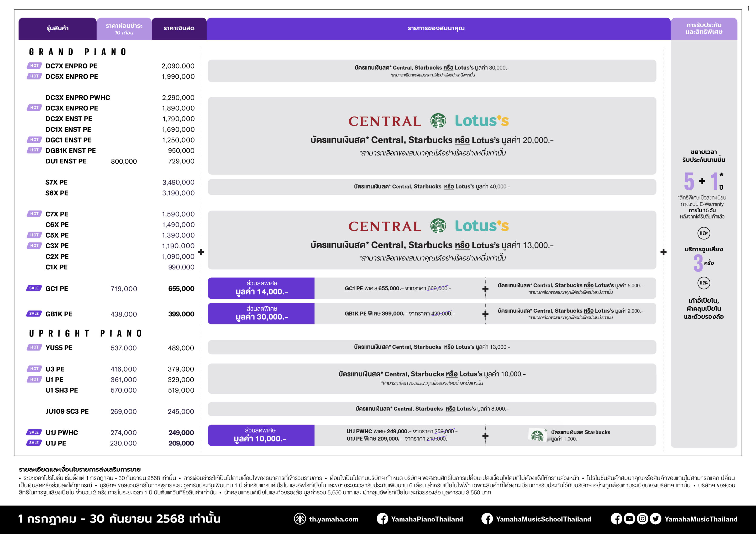Click the Starbucks voucher 1,000 text
Image resolution: width=756 pixels, height=534 pixels.
point(580,435)
